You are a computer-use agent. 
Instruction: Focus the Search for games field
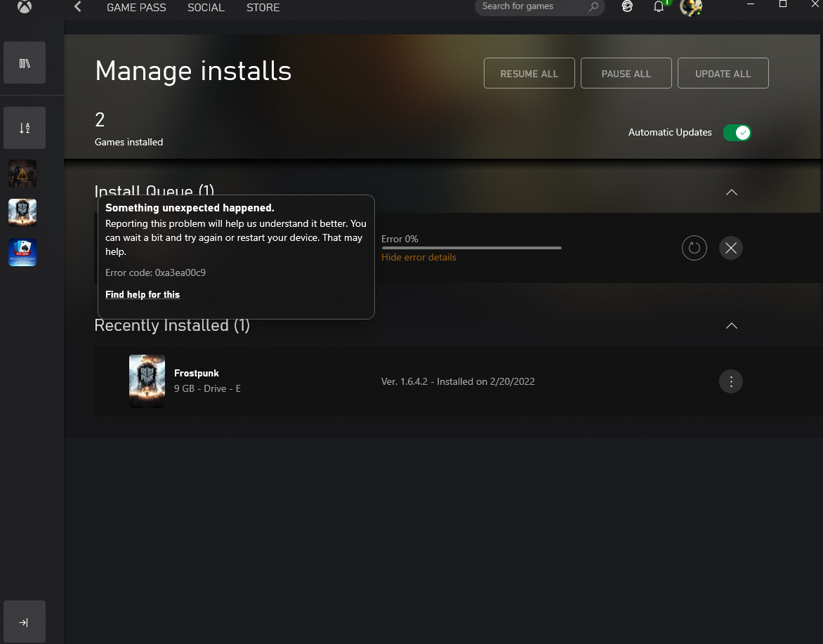pos(539,7)
